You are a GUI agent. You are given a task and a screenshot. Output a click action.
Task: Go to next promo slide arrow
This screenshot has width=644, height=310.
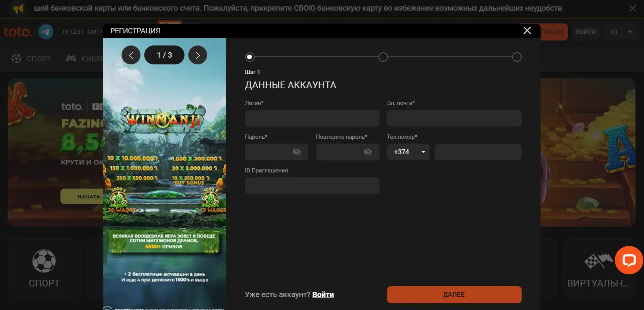click(197, 55)
